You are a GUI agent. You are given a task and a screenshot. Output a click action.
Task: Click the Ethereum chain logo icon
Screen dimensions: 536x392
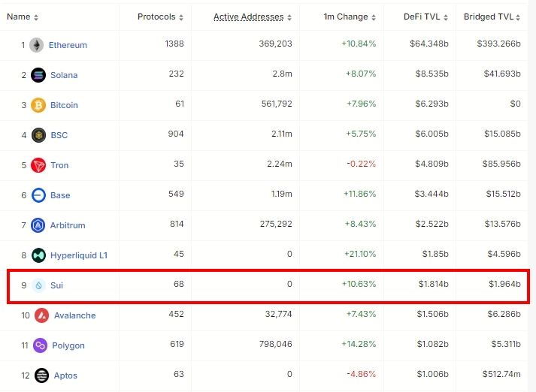click(x=36, y=45)
